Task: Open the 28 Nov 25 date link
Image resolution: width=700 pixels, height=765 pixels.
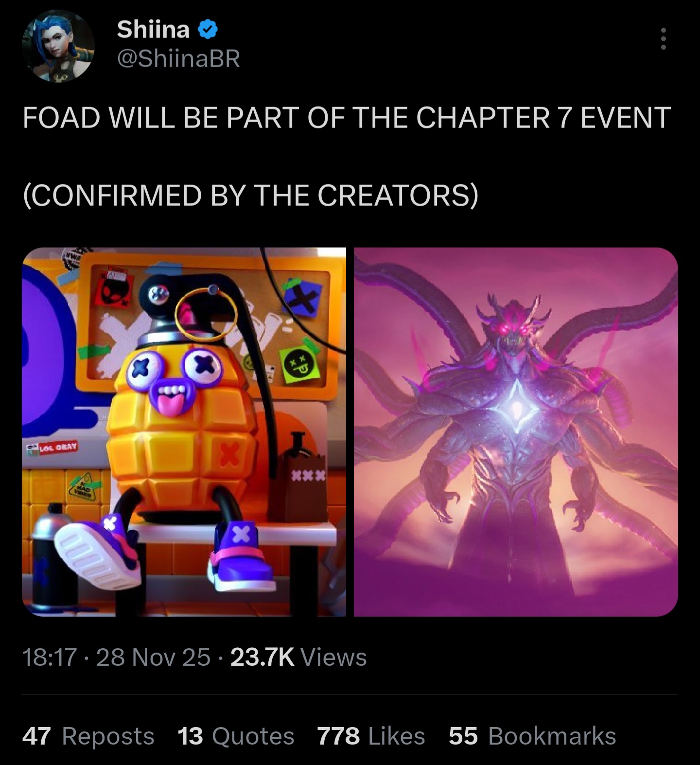Action: click(x=154, y=657)
